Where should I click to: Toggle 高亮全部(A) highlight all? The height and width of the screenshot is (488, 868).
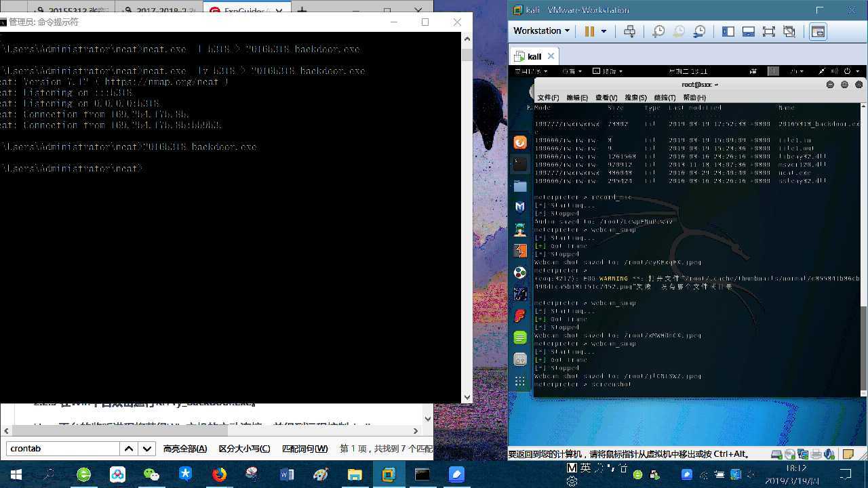click(185, 449)
